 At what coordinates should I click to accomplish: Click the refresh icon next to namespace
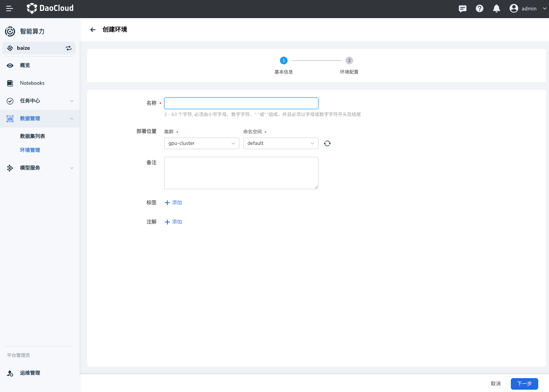click(x=327, y=143)
